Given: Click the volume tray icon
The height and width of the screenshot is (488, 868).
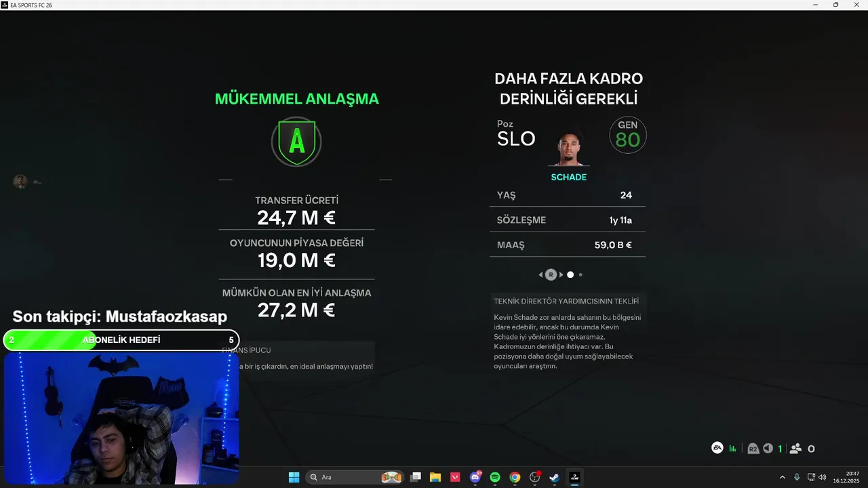Looking at the screenshot, I should pos(823,477).
